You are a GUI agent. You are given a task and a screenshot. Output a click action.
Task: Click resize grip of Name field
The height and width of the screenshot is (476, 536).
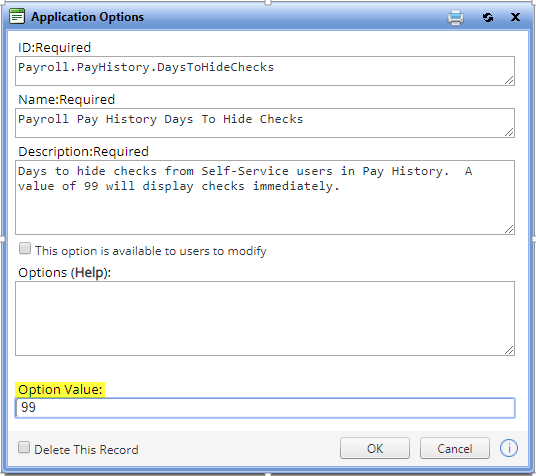(x=509, y=132)
